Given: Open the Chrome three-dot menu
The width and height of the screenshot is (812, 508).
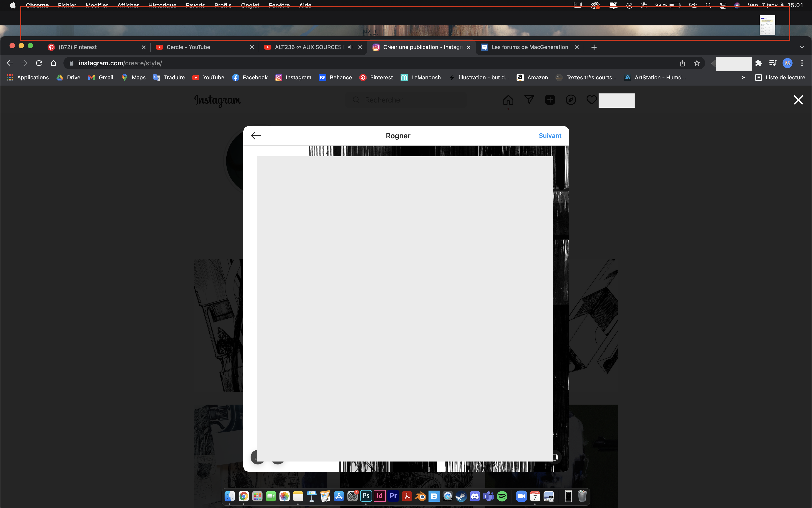Looking at the screenshot, I should (x=802, y=63).
